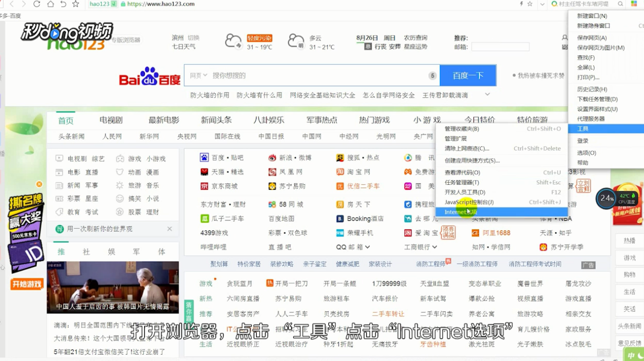Click 切换 to switch city
644x361 pixels.
coord(193,38)
